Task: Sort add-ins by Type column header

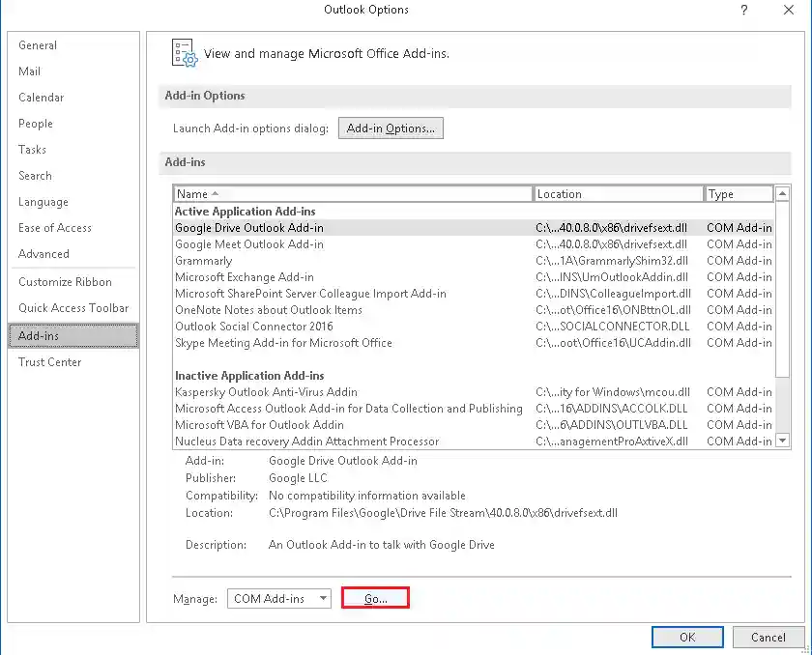Action: point(739,194)
